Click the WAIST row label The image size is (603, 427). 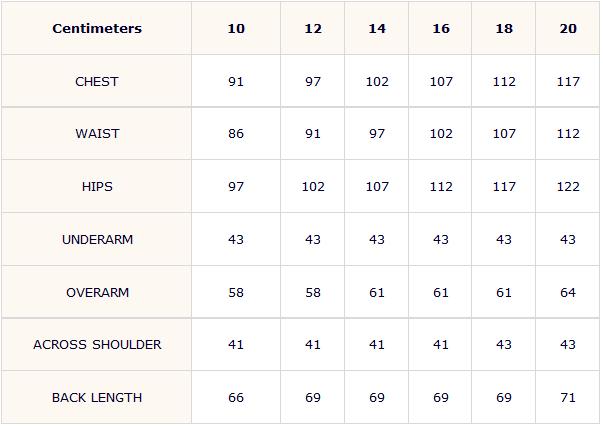tap(97, 133)
